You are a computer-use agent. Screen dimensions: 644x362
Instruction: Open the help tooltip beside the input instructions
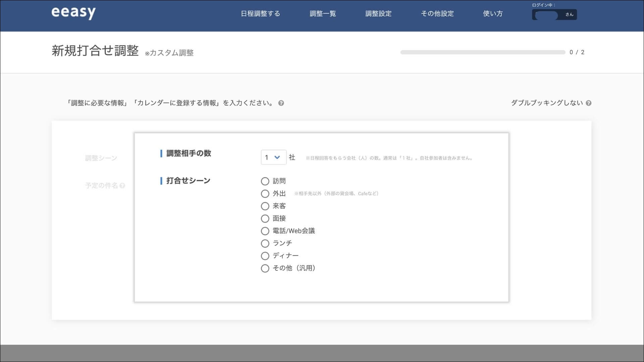281,103
